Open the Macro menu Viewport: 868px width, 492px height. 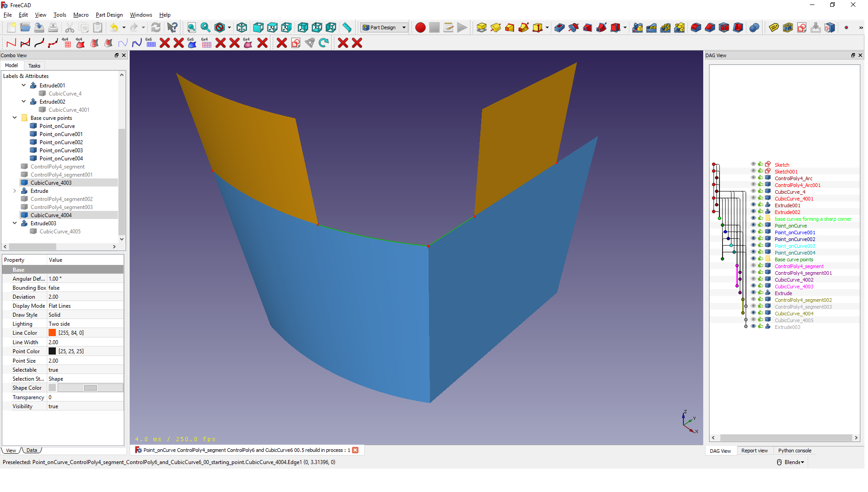81,15
